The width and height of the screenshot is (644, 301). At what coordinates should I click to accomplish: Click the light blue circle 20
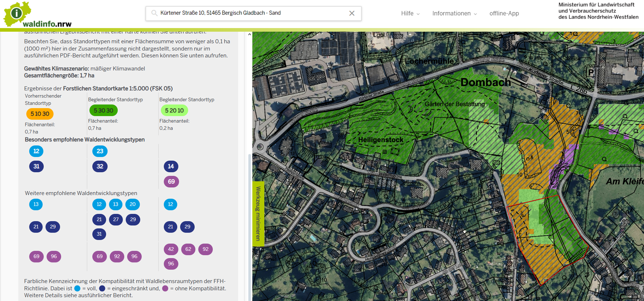pos(132,204)
